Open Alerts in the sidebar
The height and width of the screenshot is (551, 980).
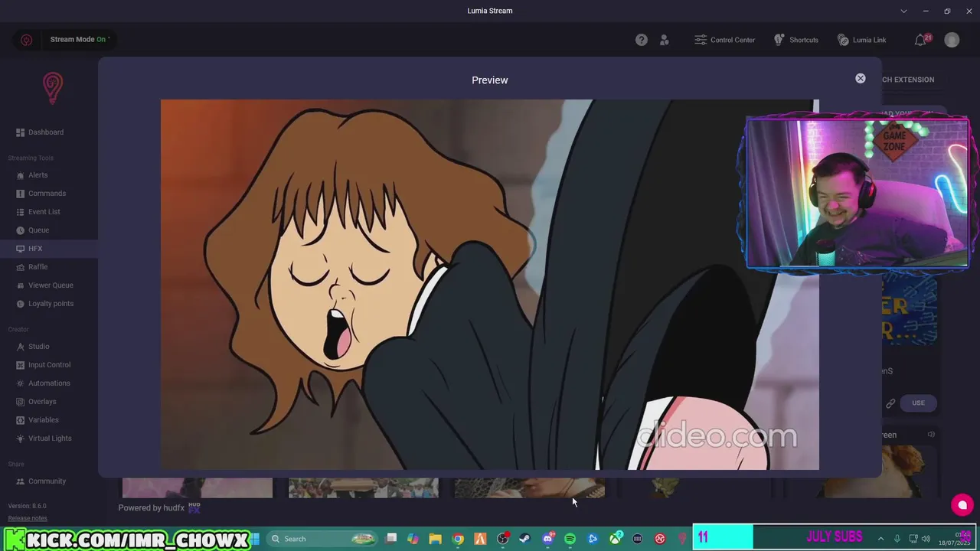pyautogui.click(x=38, y=175)
